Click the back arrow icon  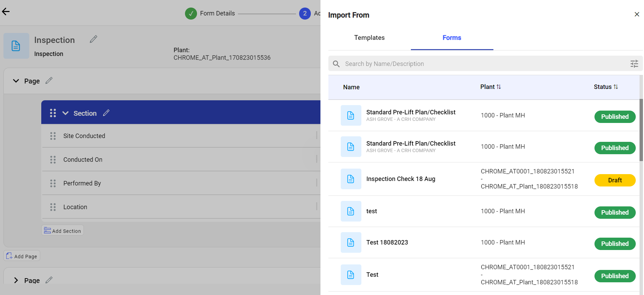[6, 12]
